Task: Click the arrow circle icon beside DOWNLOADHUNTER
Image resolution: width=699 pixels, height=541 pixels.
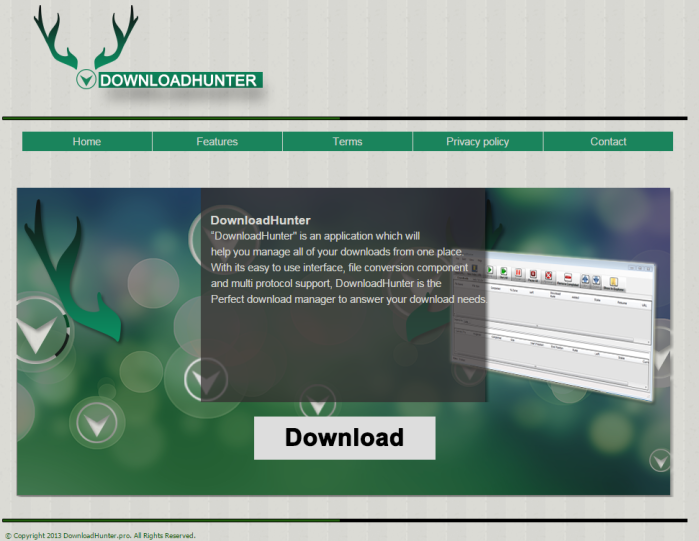Action: point(87,79)
